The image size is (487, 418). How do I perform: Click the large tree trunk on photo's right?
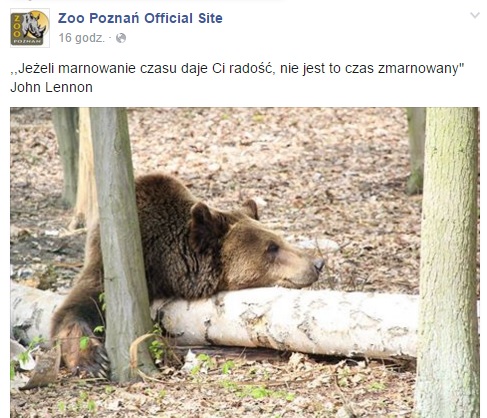pyautogui.click(x=448, y=262)
